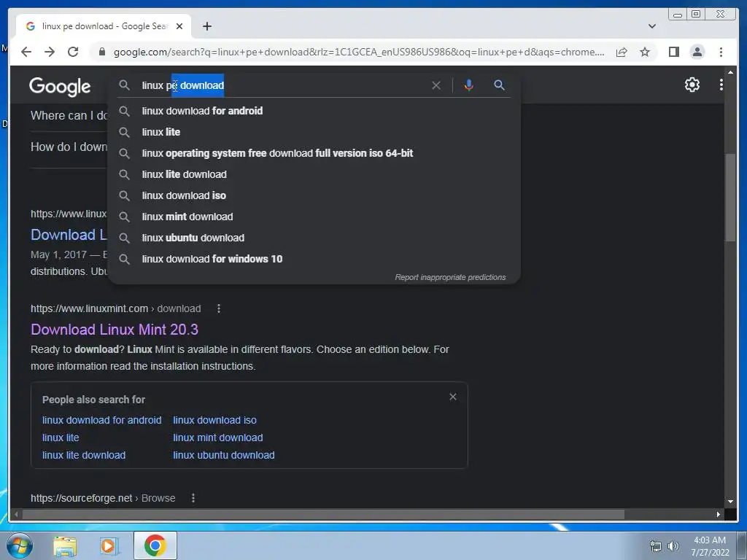Select suggestion linux mint download
The image size is (747, 560).
pos(314,217)
